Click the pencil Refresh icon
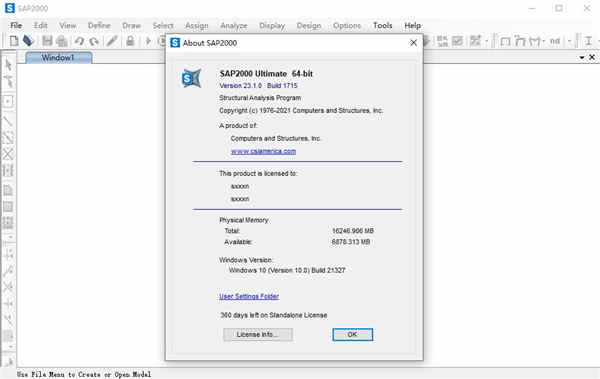The width and height of the screenshot is (600, 379). [x=112, y=41]
